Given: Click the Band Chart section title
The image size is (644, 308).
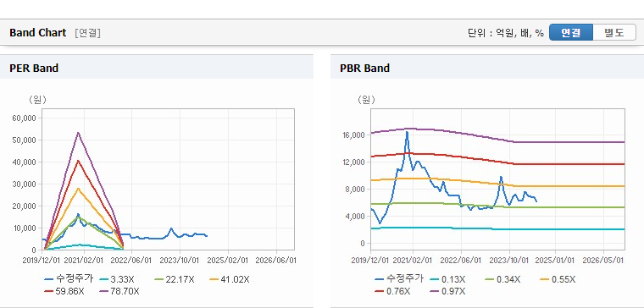Looking at the screenshot, I should pyautogui.click(x=38, y=33).
